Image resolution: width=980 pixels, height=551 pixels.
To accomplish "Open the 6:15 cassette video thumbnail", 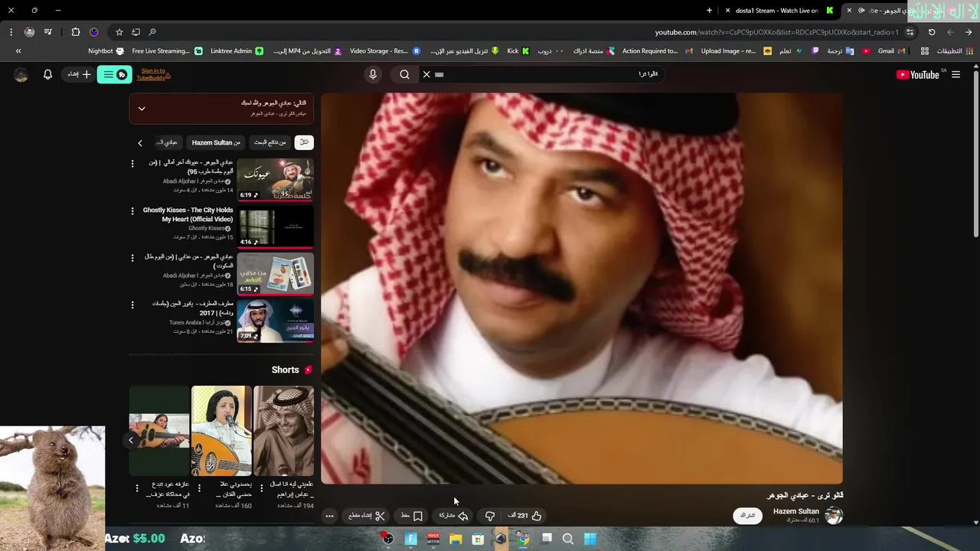I will coord(275,274).
